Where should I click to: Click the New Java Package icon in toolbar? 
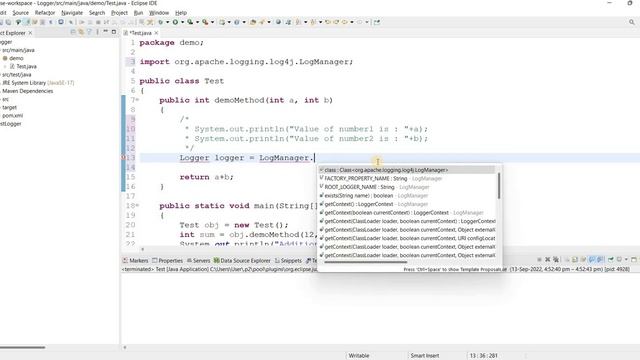(222, 22)
